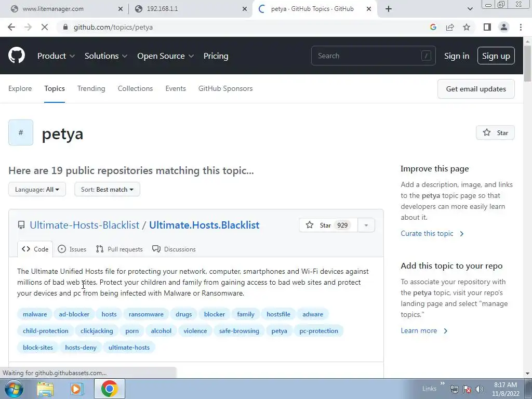This screenshot has height=399, width=532.
Task: Bookmark this page with star icon
Action: click(x=467, y=27)
